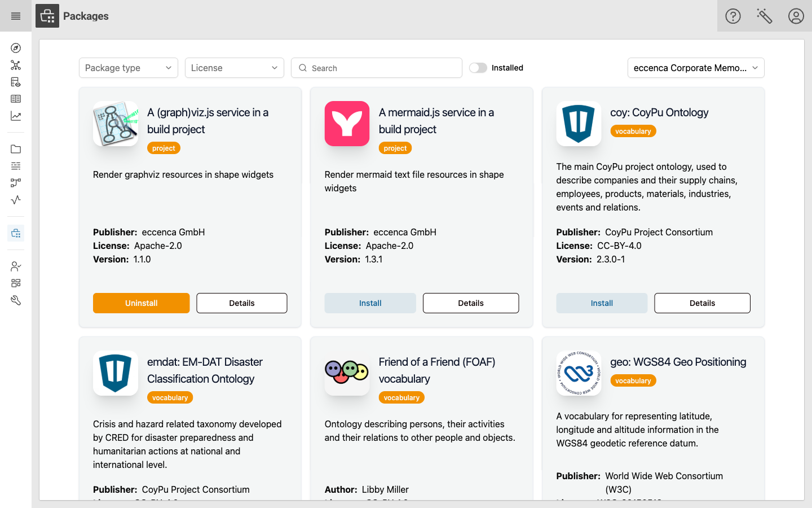Viewport: 812px width, 508px height.
Task: Open the knowledge graph network icon
Action: [16, 65]
